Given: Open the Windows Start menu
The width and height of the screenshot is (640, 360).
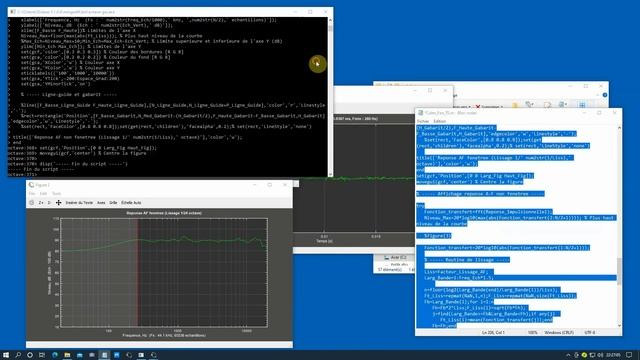Looking at the screenshot, I should pos(6,355).
